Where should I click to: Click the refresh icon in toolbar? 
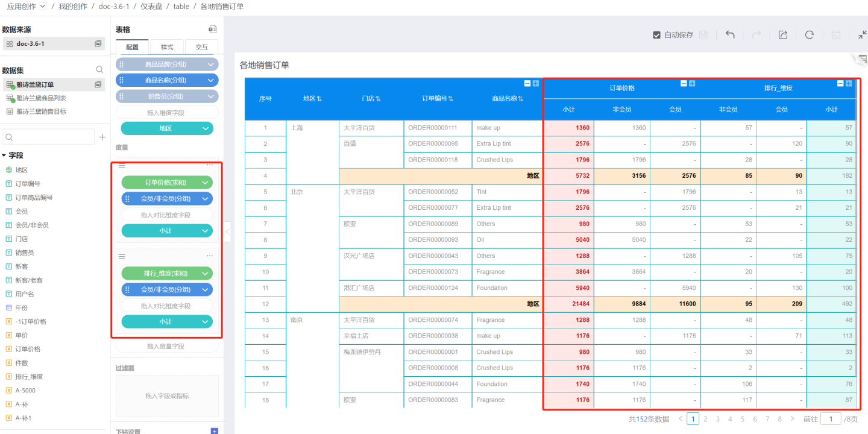coord(810,35)
